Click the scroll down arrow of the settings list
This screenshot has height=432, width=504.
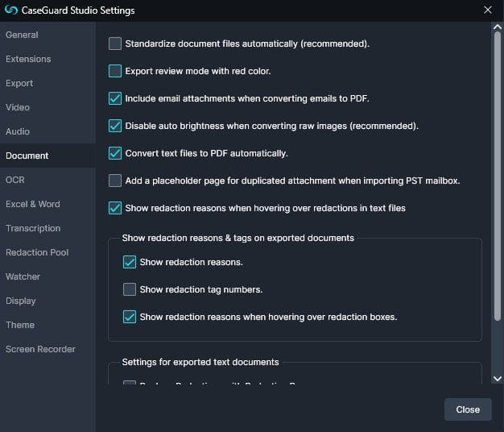pyautogui.click(x=498, y=379)
